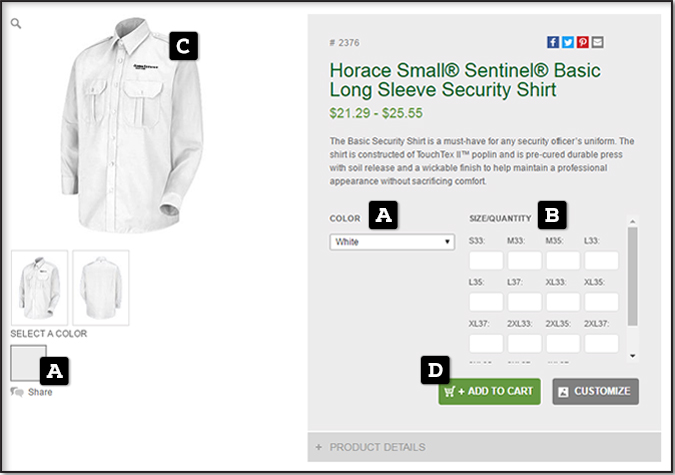
Task: Select the white color swatch
Action: (27, 361)
